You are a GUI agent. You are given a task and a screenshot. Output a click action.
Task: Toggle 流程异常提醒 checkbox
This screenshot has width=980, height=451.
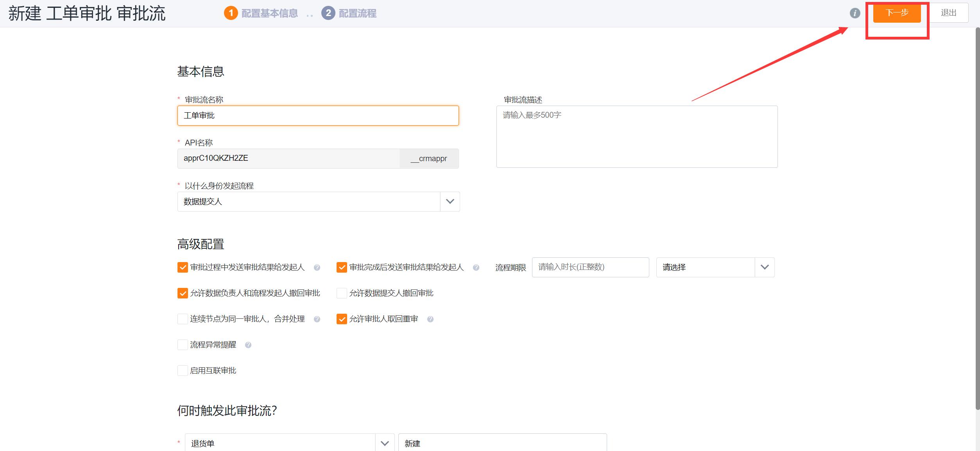click(183, 345)
